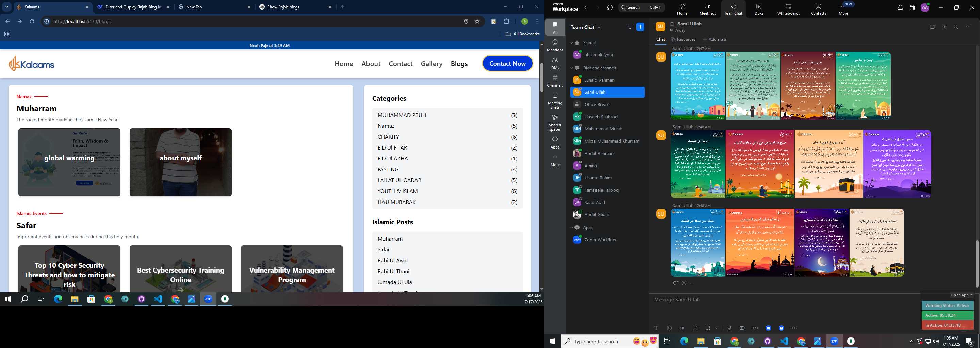Open Chrome tab search dropdown arrow

pos(6,7)
